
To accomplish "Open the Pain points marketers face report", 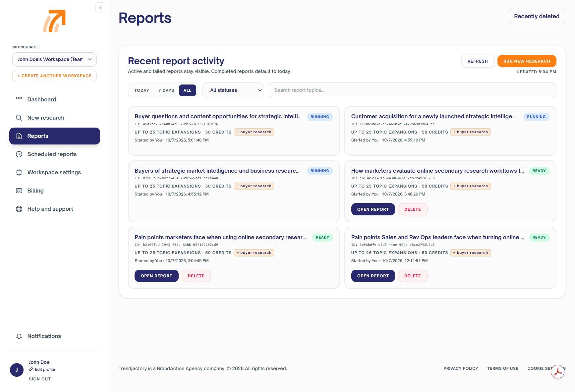I will point(156,276).
